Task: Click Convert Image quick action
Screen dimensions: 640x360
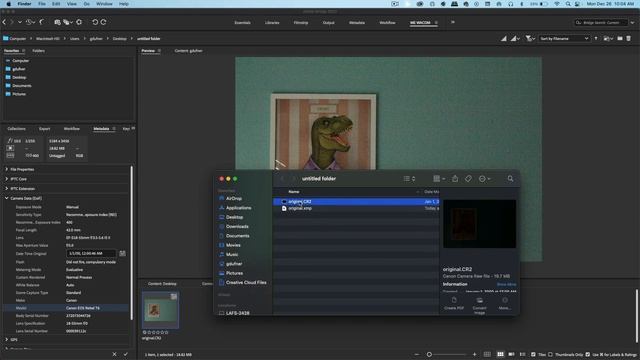Action: pos(480,306)
